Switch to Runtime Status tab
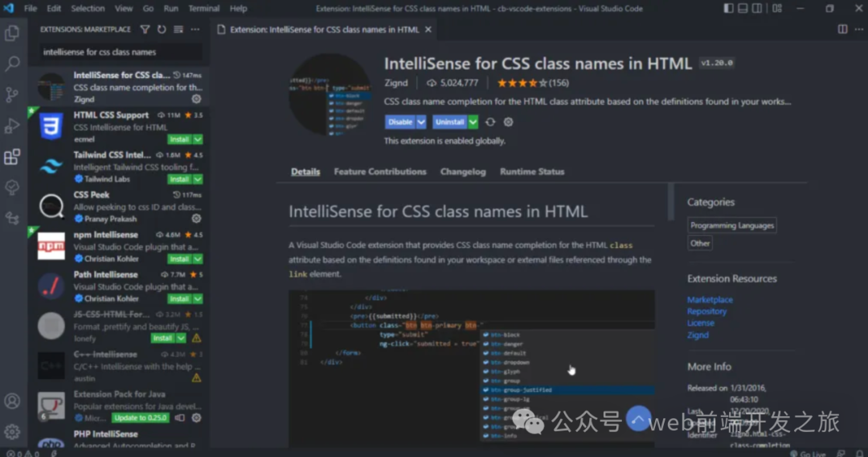868x457 pixels. [532, 171]
